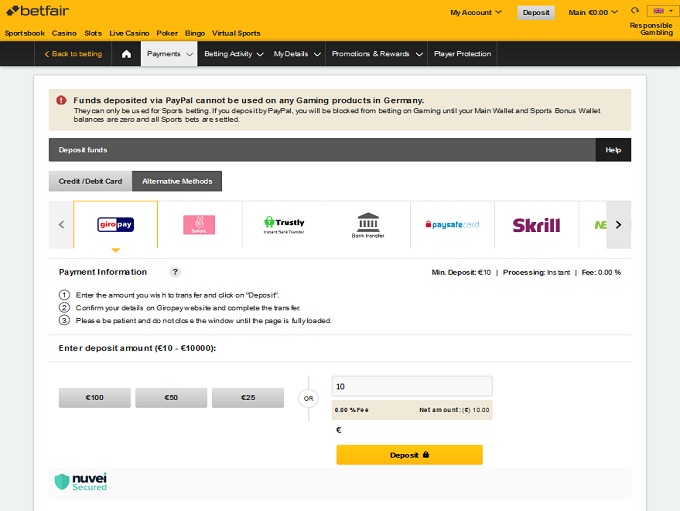
Task: Expand the My Account dropdown
Action: (x=476, y=13)
